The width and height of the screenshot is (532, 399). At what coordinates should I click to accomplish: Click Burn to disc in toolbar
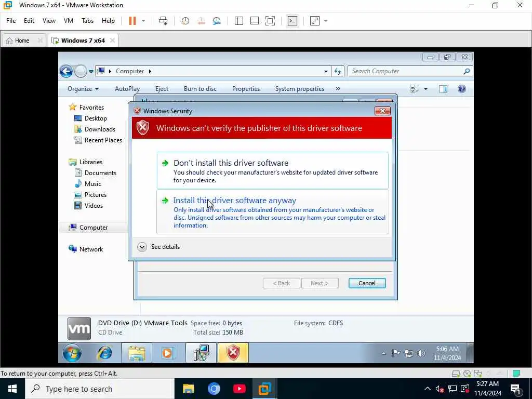click(200, 89)
